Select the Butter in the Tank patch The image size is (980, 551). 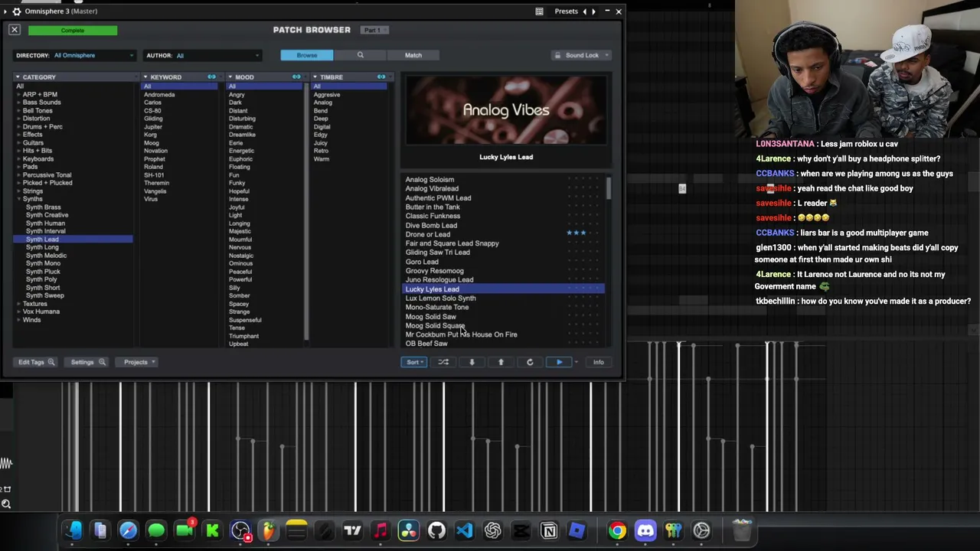(x=433, y=207)
